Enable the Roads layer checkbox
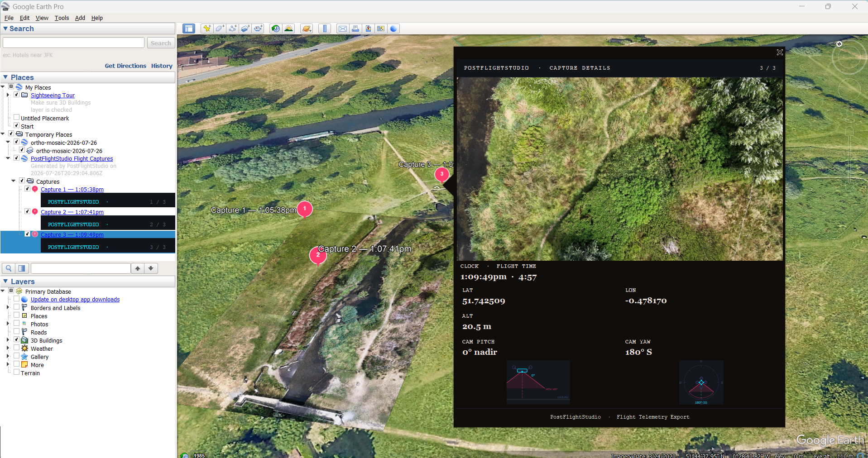The width and height of the screenshot is (868, 458). (x=16, y=331)
